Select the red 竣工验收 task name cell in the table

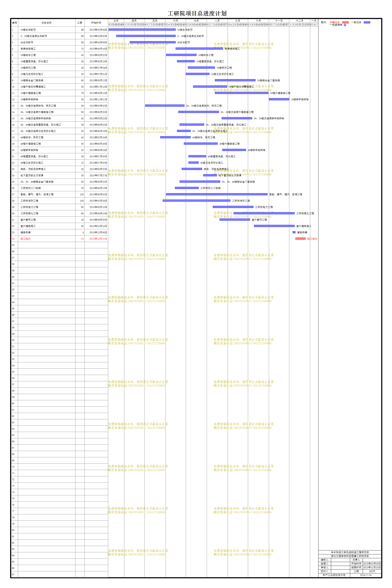46,239
